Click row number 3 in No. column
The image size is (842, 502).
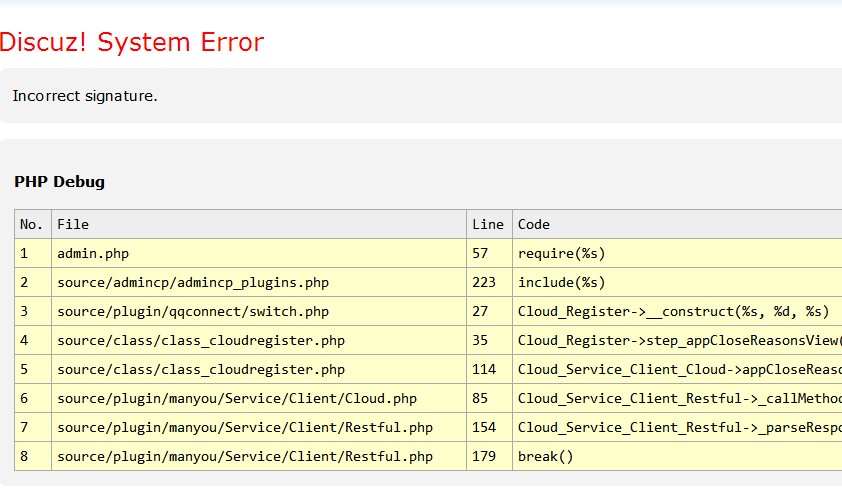pyautogui.click(x=33, y=311)
